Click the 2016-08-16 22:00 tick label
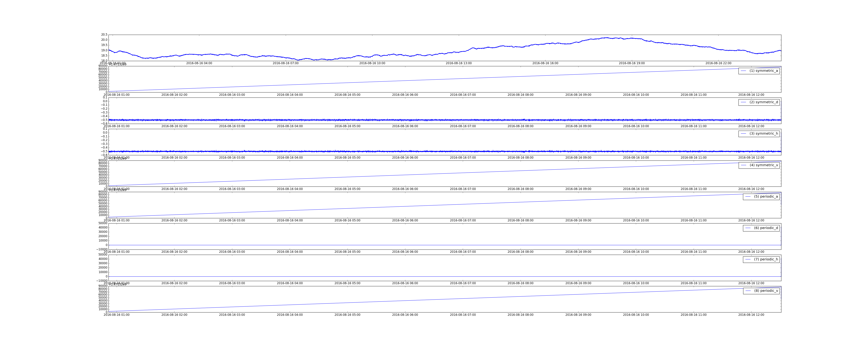The height and width of the screenshot is (347, 868). [718, 63]
